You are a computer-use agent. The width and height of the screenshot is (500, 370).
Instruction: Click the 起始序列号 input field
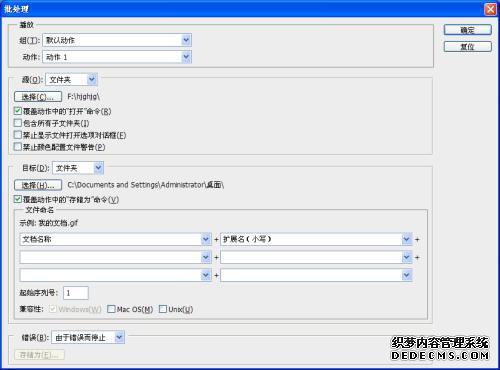[76, 293]
